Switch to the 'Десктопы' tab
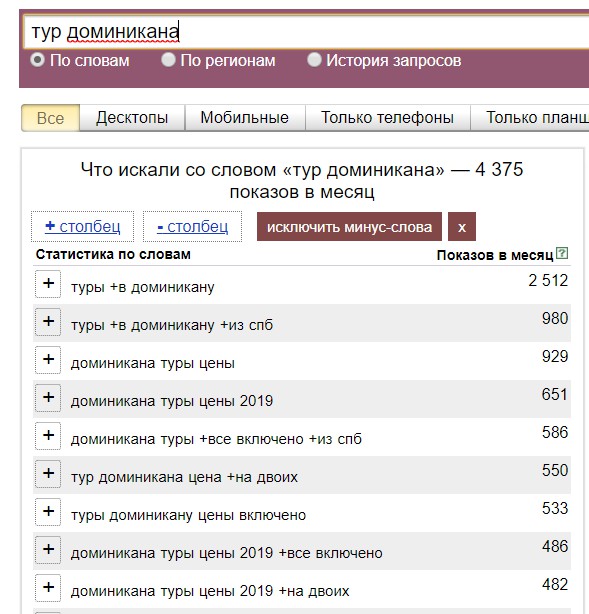The height and width of the screenshot is (614, 589). click(132, 117)
